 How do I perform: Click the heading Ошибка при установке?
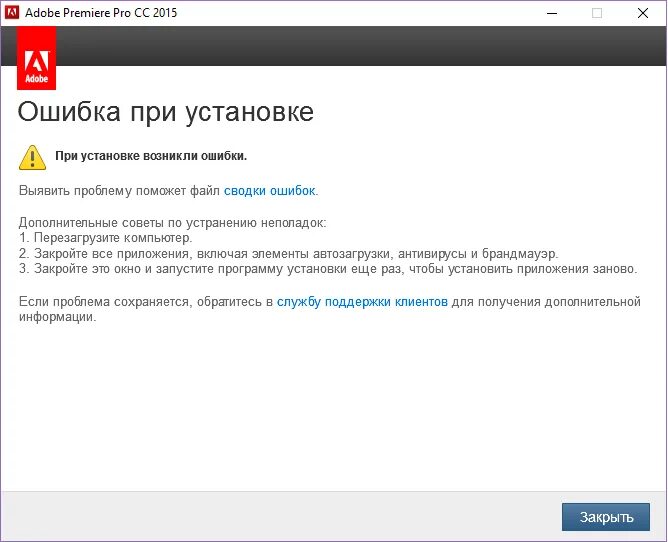click(x=166, y=112)
